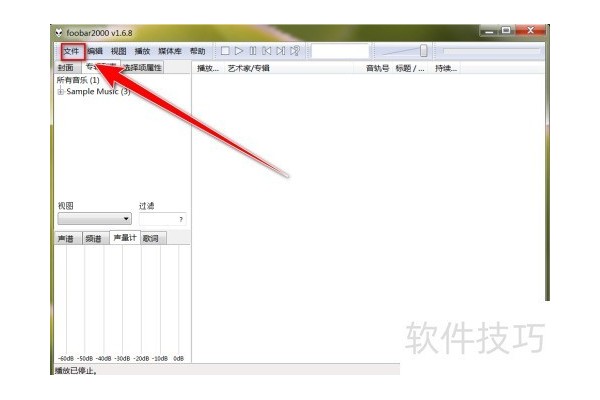Click the 播放... column header
Screen dimensions: 600x400
207,69
